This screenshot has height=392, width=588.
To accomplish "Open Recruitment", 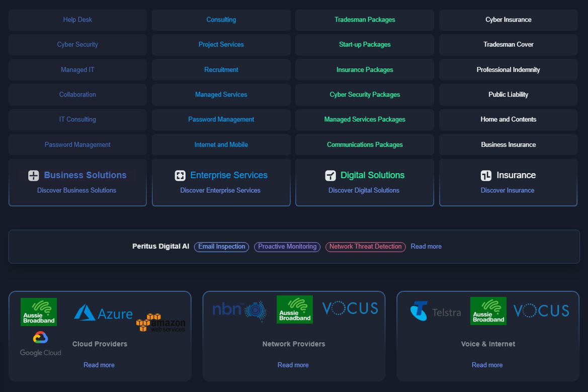I will (x=221, y=69).
